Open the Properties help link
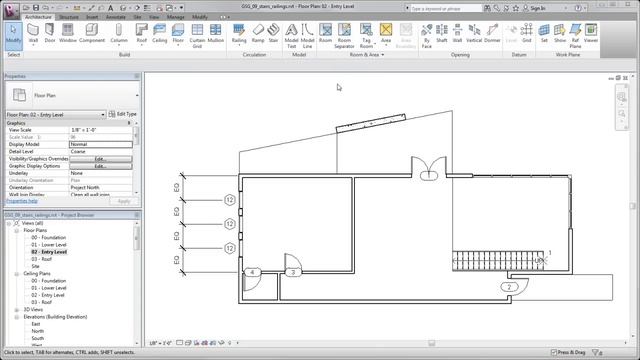This screenshot has width=640, height=360. point(22,201)
